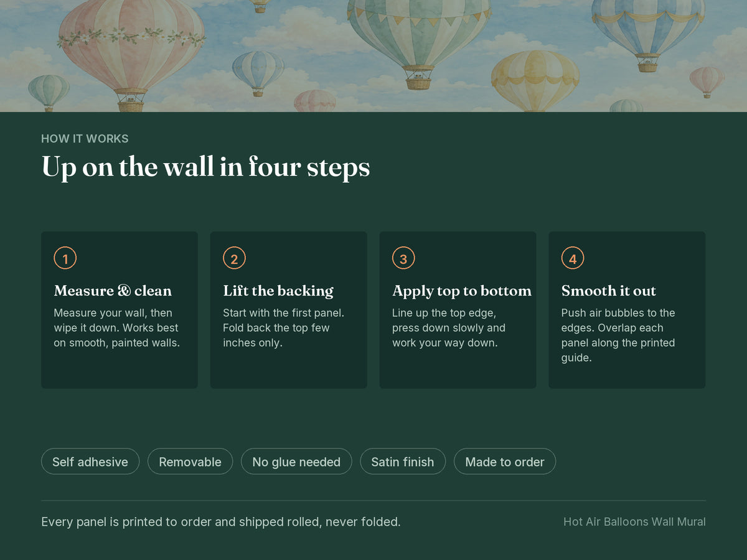Click the Up on the wall headline
Viewport: 747px width, 560px height.
[205, 168]
